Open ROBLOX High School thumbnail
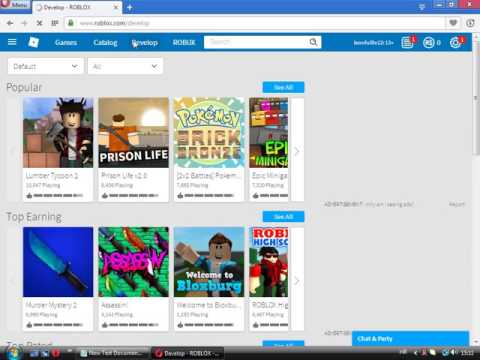This screenshot has height=360, width=480. point(269,262)
